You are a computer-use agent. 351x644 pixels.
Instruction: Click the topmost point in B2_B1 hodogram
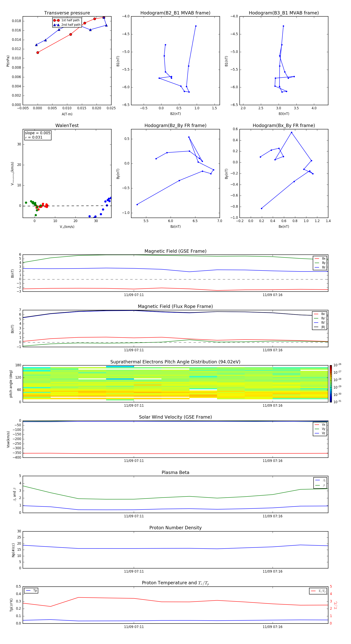pos(196,26)
